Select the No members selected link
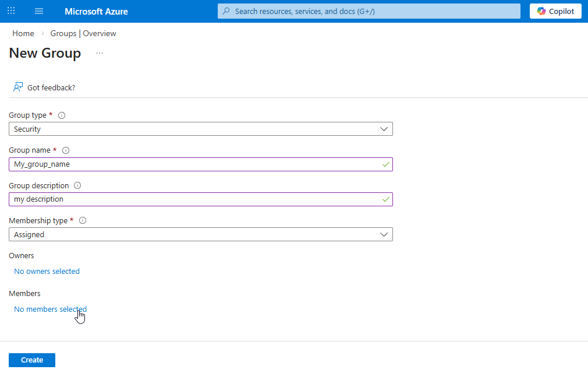588x373 pixels. click(50, 309)
